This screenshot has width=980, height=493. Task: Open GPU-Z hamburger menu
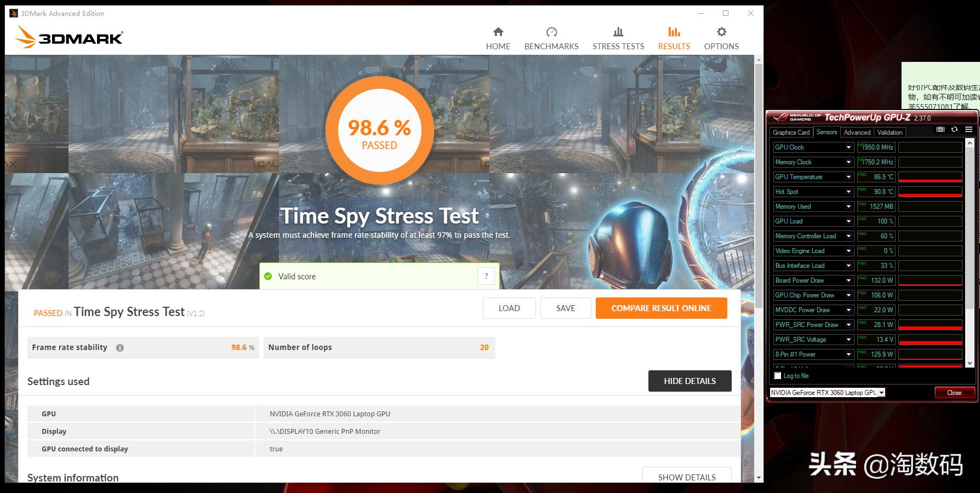coord(968,130)
